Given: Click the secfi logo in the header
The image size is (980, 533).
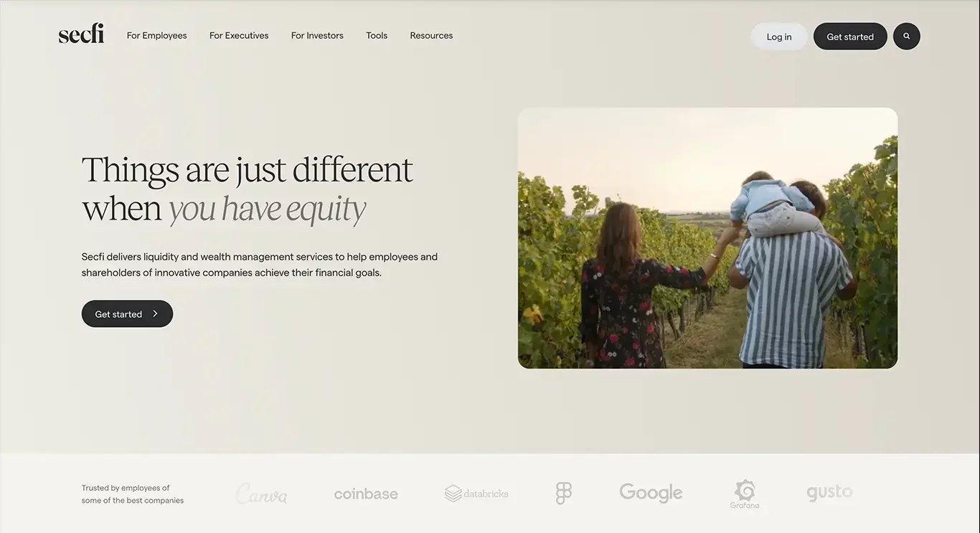Looking at the screenshot, I should click(81, 33).
